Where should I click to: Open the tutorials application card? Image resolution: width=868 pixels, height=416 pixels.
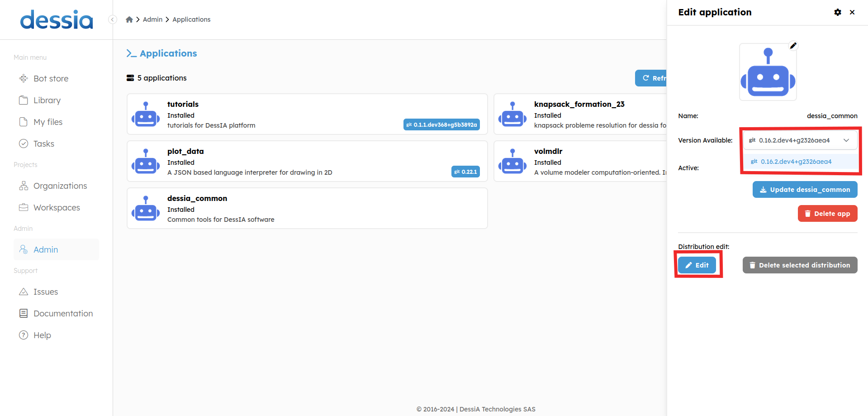307,114
